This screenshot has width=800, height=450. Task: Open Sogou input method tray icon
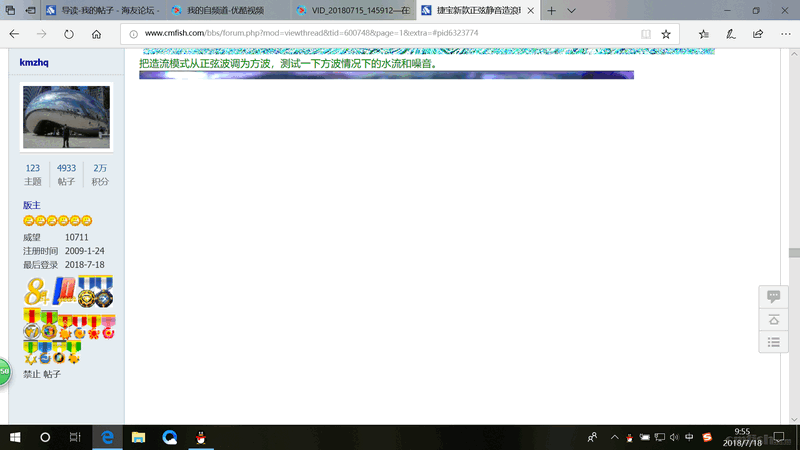(x=707, y=437)
